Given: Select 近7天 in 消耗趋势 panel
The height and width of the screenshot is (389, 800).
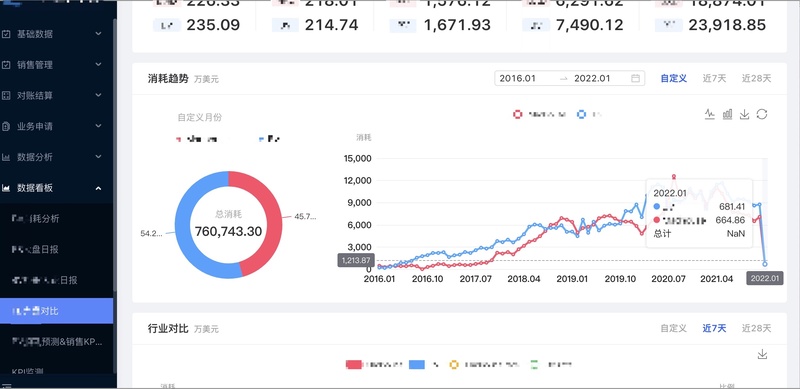Looking at the screenshot, I should coord(714,78).
